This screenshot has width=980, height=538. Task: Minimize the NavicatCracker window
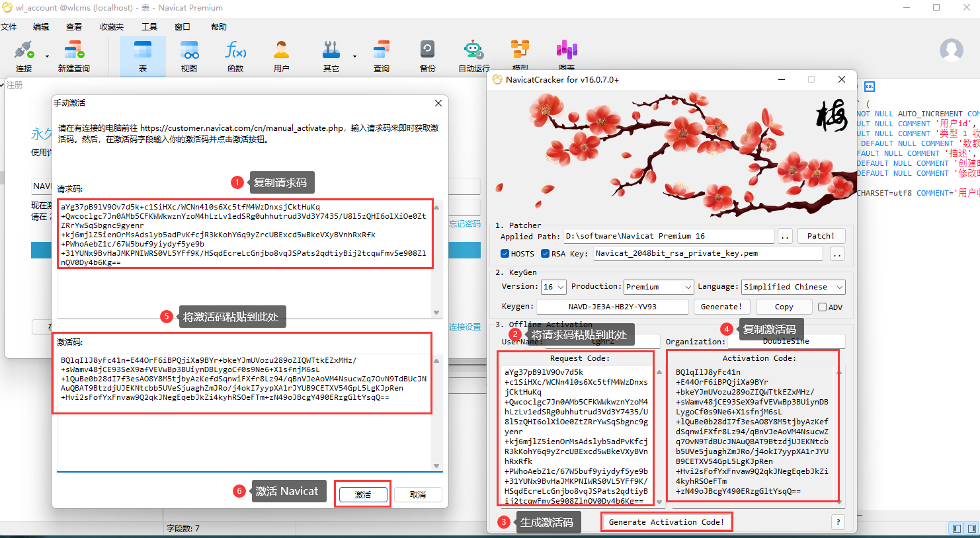(782, 79)
